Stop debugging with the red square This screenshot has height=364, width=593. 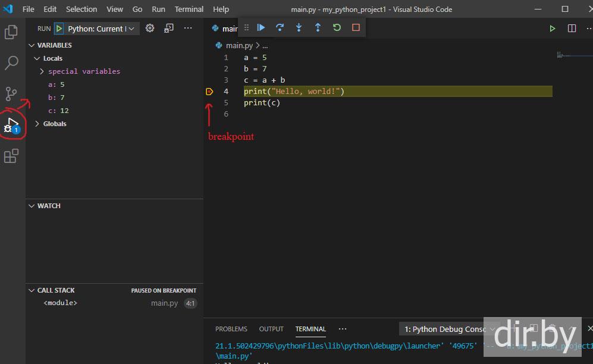356,27
